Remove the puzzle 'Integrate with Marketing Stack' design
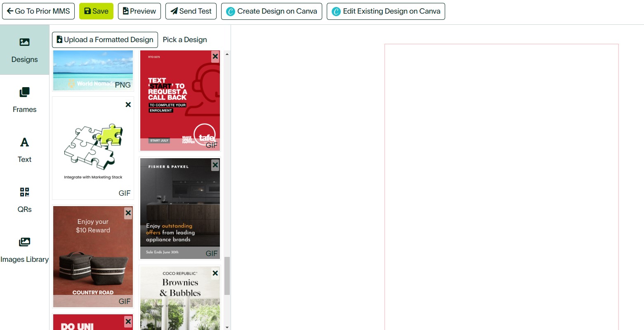The width and height of the screenshot is (644, 330). [x=128, y=104]
